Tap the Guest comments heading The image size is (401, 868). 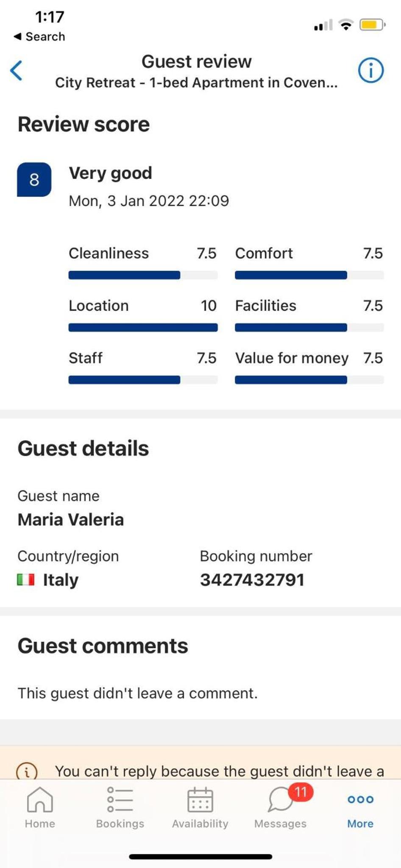point(103,646)
